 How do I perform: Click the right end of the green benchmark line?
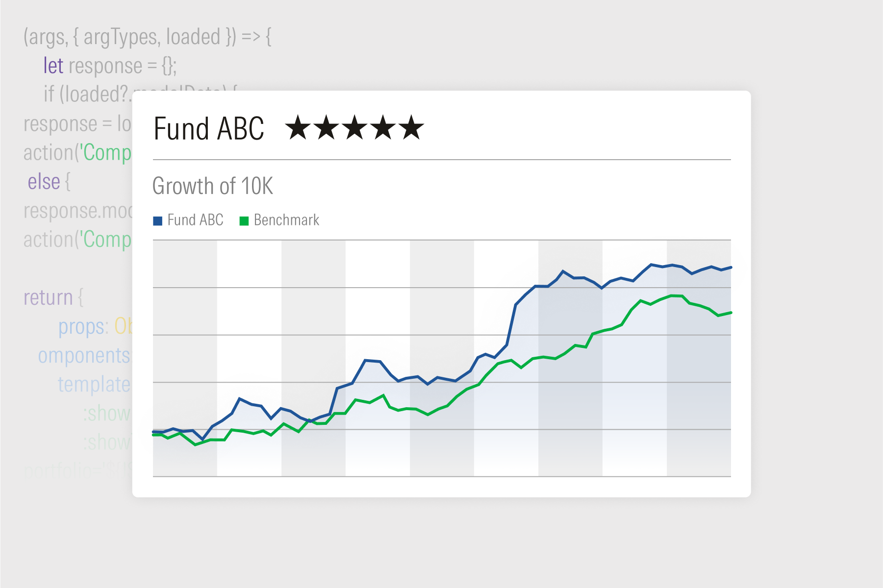coord(730,313)
